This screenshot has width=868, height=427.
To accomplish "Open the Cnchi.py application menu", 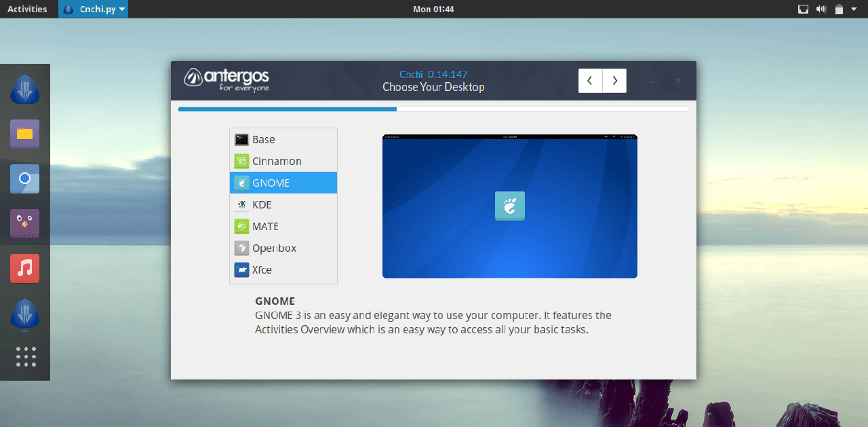I will tap(93, 9).
